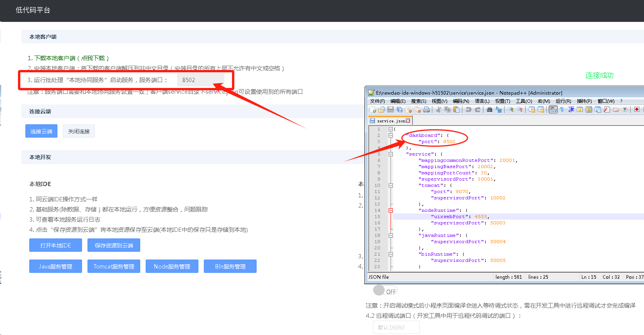Click the Copy icon in Notepad++ toolbar
Viewport: 644px width, 335px height.
click(448, 109)
